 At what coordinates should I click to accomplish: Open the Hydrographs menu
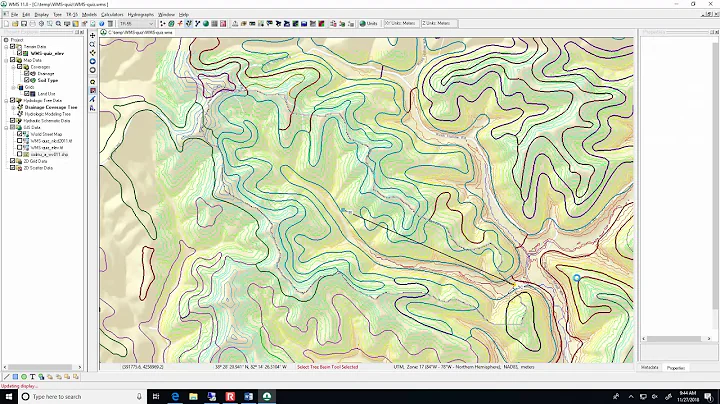[141, 15]
